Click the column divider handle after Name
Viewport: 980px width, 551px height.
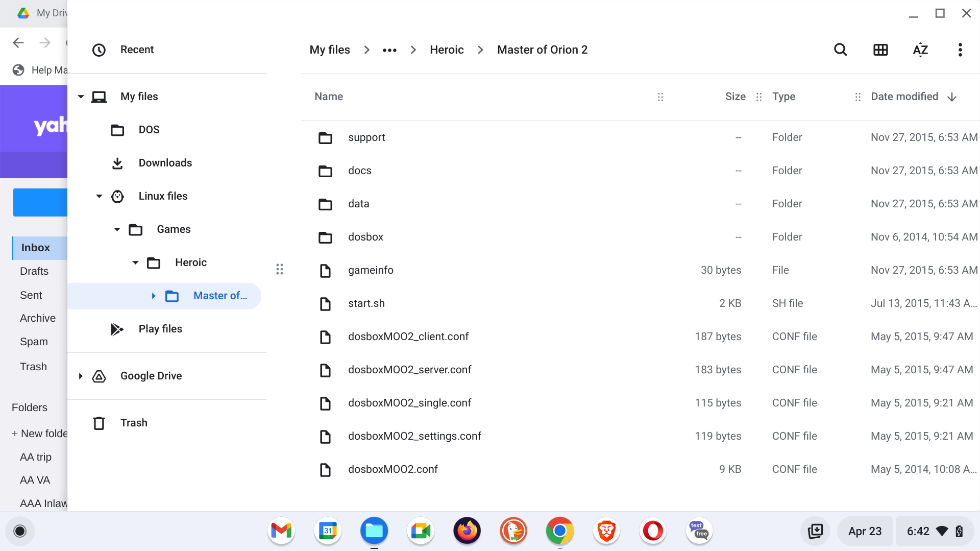point(660,97)
